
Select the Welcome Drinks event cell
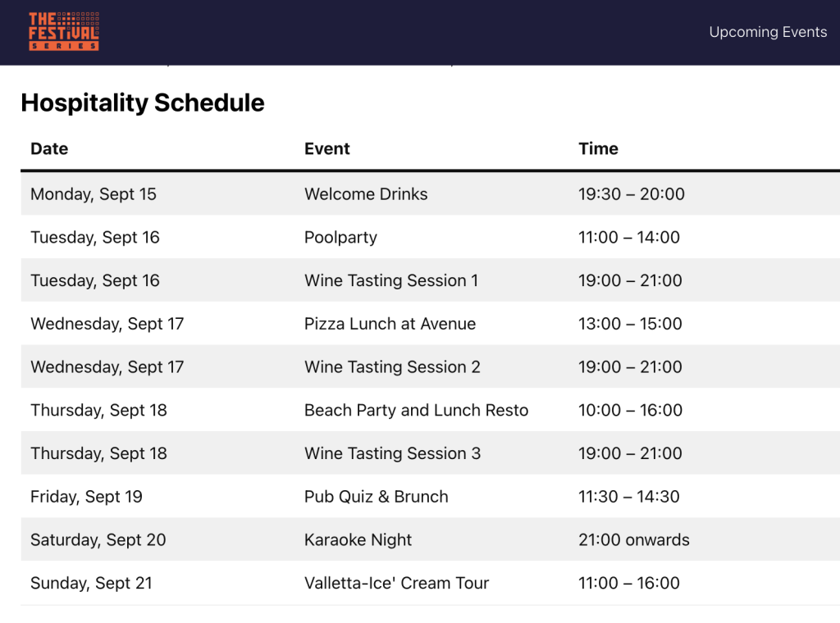(x=366, y=193)
